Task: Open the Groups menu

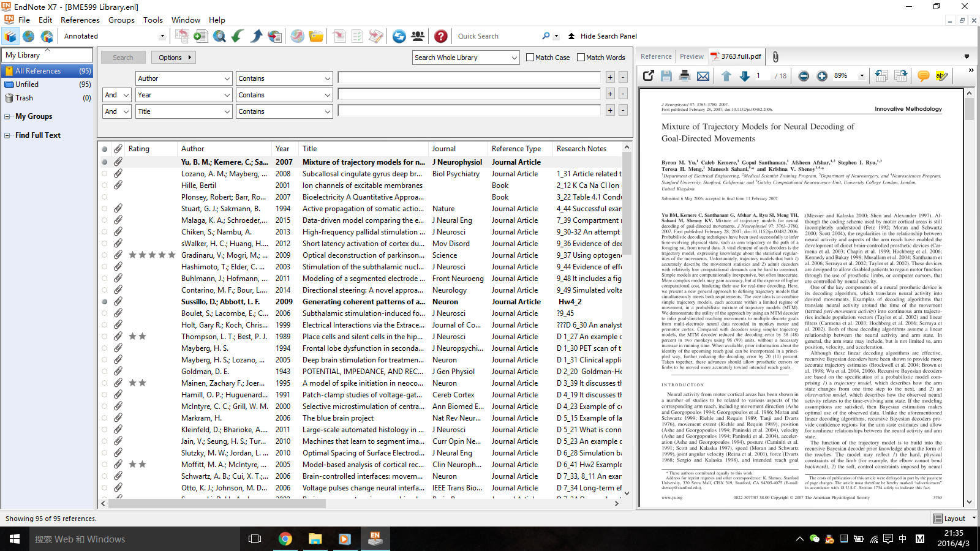Action: (x=121, y=20)
